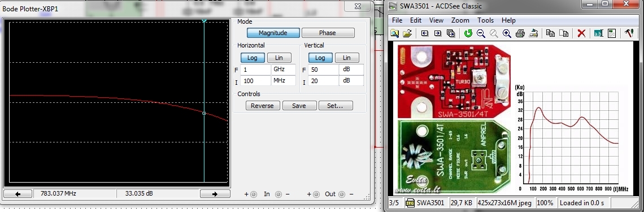This screenshot has width=644, height=212.
Task: Delete image with the red X icon
Action: pyautogui.click(x=581, y=34)
